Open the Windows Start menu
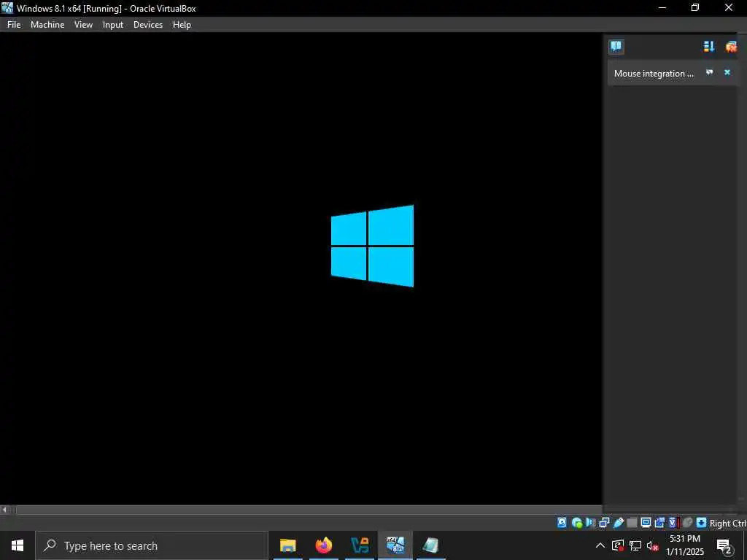This screenshot has height=560, width=747. click(18, 545)
